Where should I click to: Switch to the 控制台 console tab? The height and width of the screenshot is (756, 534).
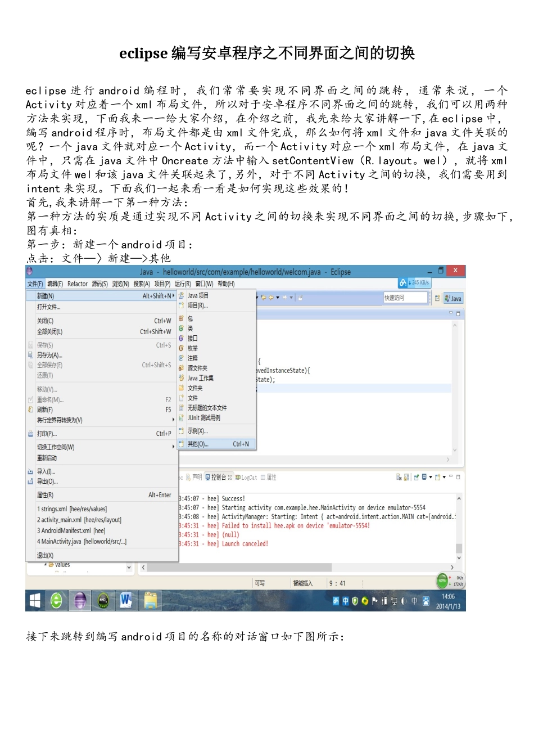click(x=219, y=477)
